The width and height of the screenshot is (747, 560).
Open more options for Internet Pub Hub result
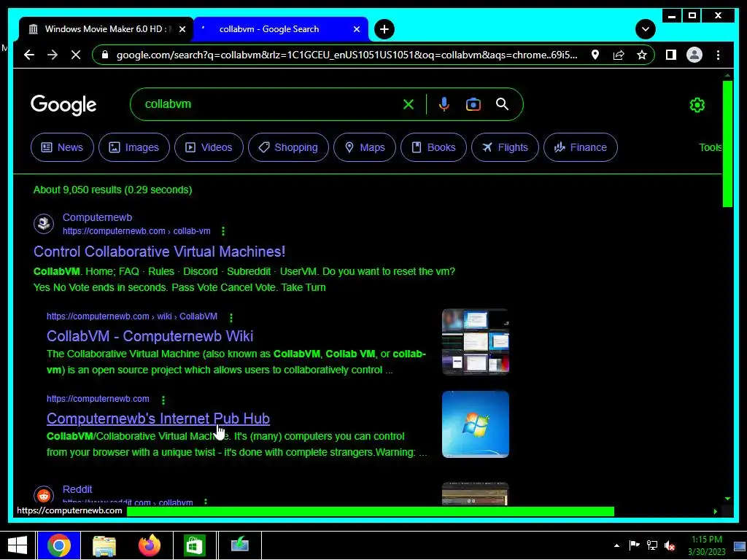163,400
